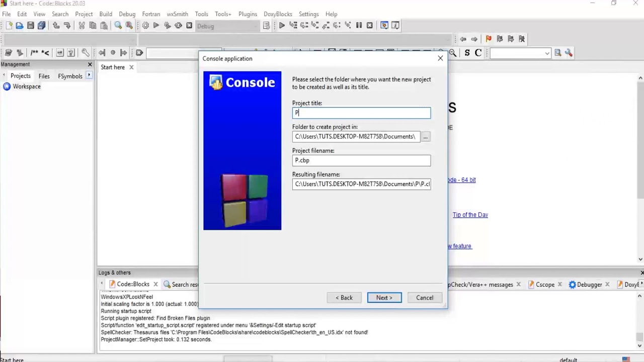Click the Find magnifier icon
Viewport: 644px width, 362px height.
(x=118, y=26)
